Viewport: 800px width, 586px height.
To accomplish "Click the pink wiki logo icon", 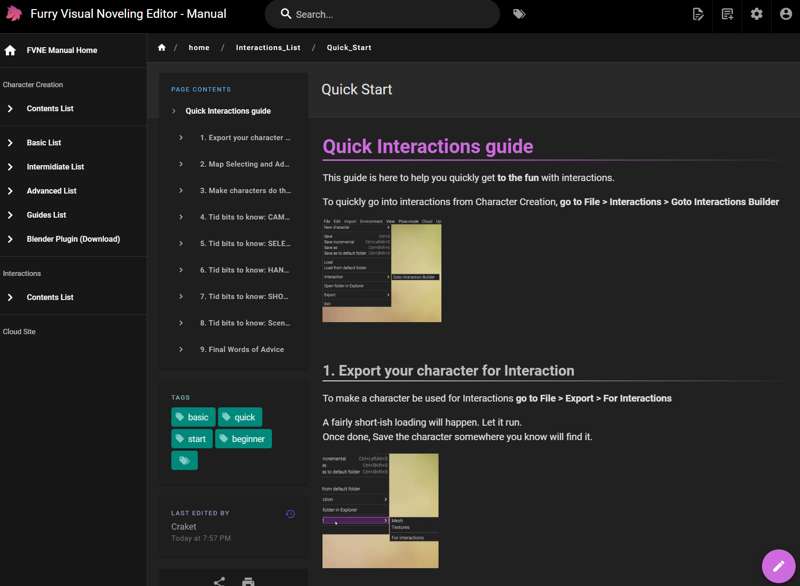I will point(14,14).
